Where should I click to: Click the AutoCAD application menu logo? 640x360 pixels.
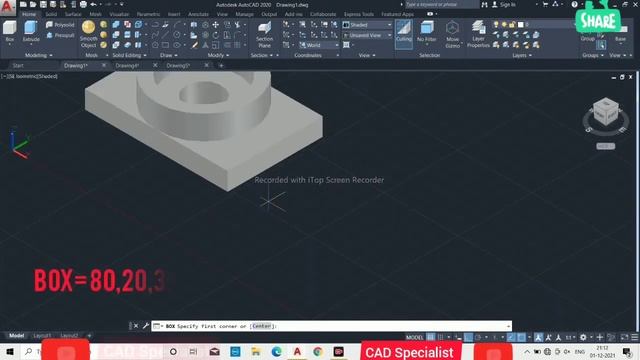[7, 7]
